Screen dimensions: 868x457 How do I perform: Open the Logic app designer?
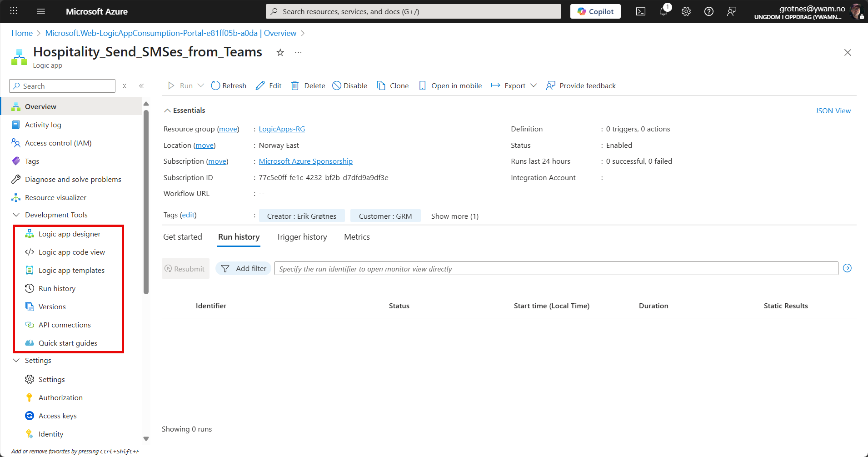pyautogui.click(x=70, y=234)
